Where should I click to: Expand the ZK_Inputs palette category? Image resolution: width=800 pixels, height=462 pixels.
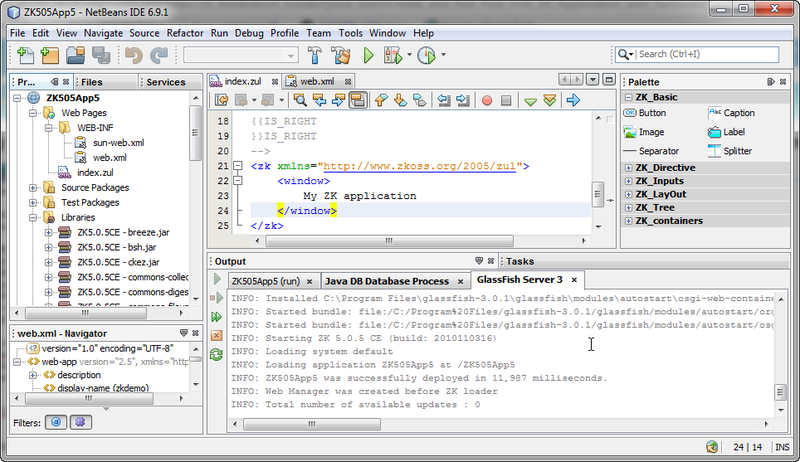coord(629,181)
